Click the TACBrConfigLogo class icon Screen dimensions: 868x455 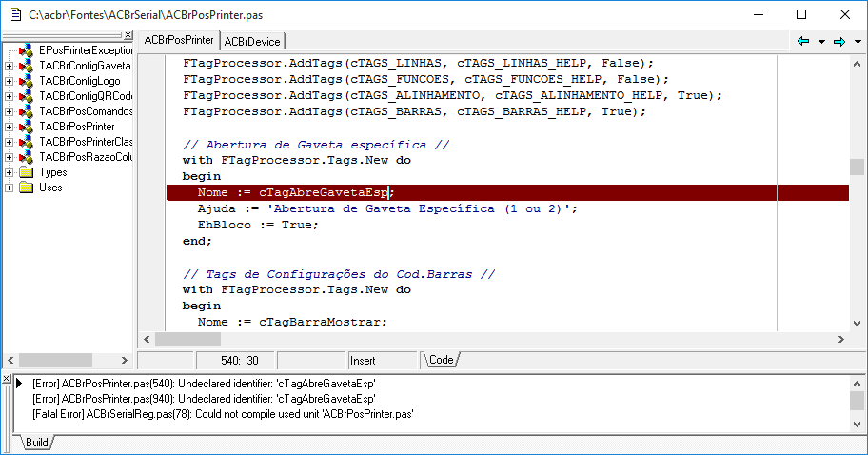click(x=26, y=81)
